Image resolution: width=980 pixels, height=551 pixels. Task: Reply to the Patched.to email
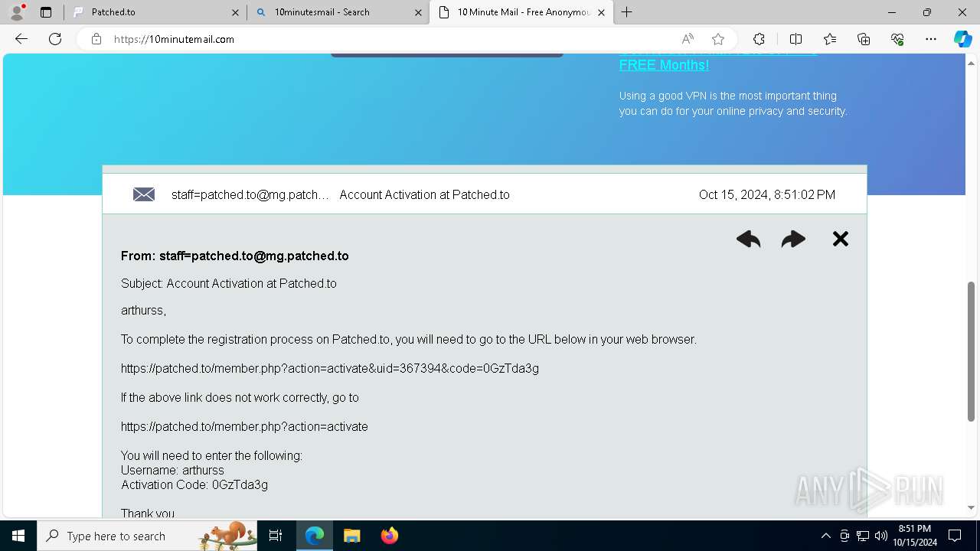click(748, 240)
